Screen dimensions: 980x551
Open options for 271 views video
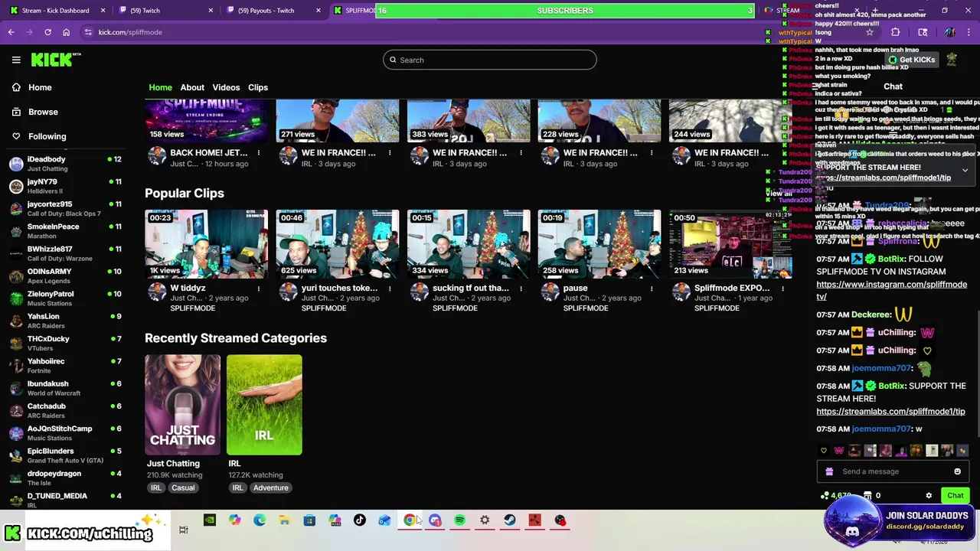click(390, 153)
